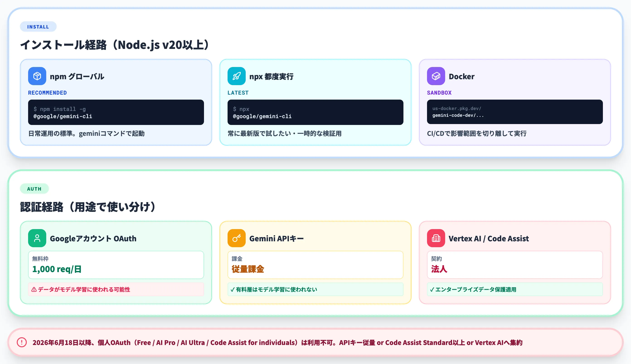Click the orange key icon for Gemini APIキー
The width and height of the screenshot is (631, 364).
tap(237, 238)
